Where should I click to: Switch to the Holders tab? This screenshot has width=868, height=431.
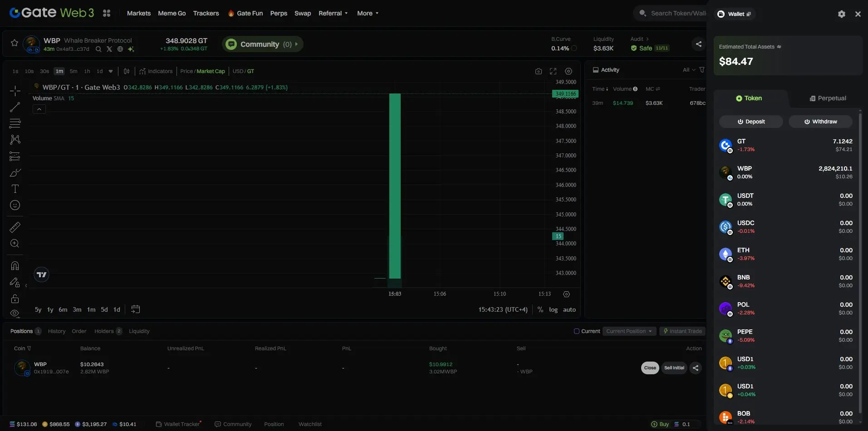pos(108,331)
